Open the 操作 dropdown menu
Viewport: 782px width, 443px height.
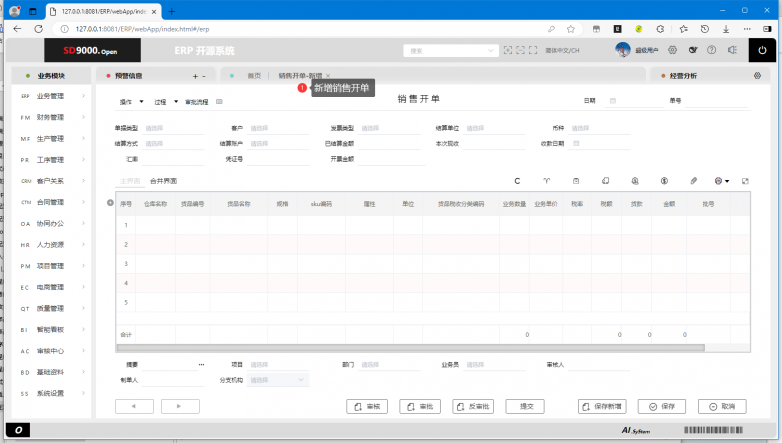pos(132,101)
